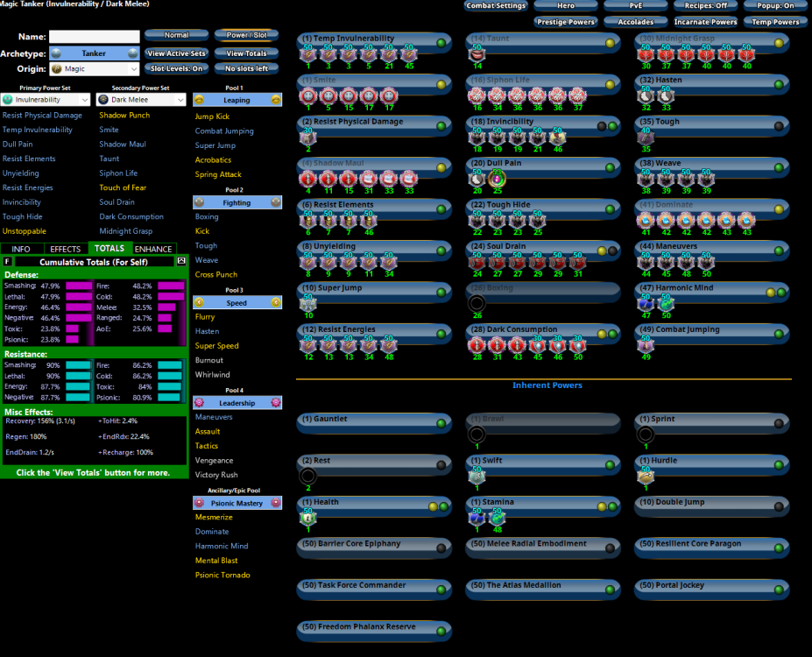Click the resize icon beside Cumulative Totals header
This screenshot has height=657, width=812.
[181, 261]
